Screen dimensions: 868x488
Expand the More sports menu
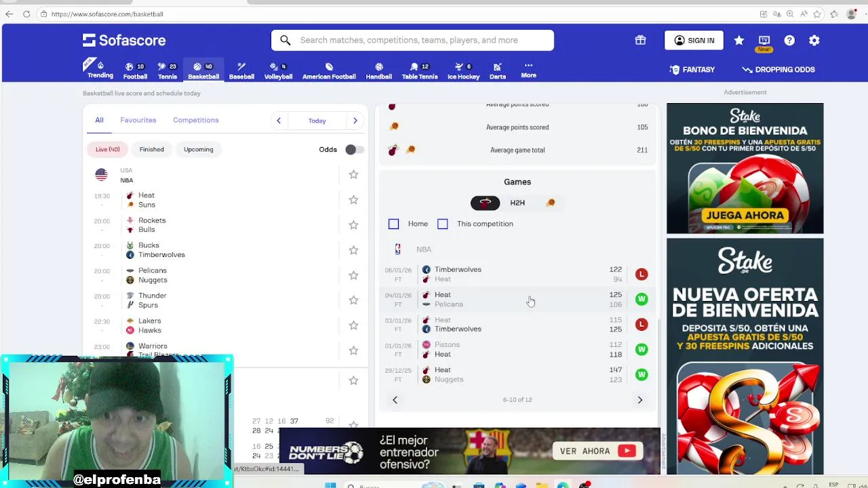pos(528,70)
